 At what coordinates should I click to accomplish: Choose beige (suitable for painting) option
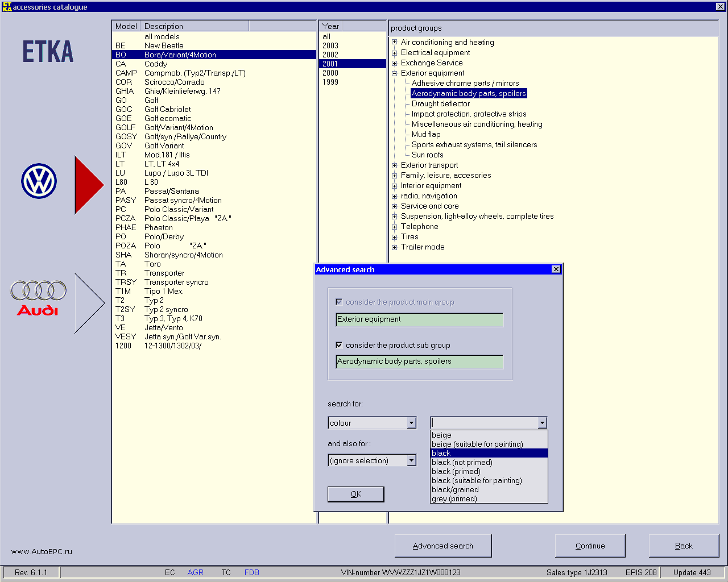click(489, 444)
